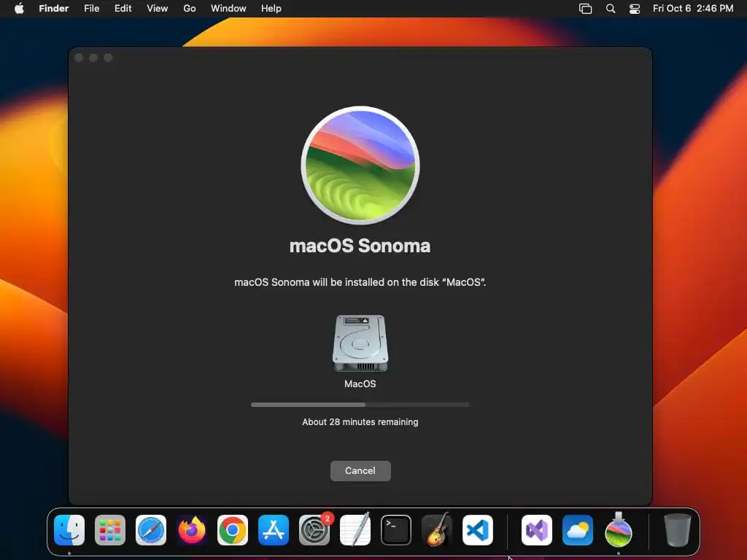This screenshot has width=747, height=560.
Task: Click the installation progress bar
Action: click(x=360, y=405)
